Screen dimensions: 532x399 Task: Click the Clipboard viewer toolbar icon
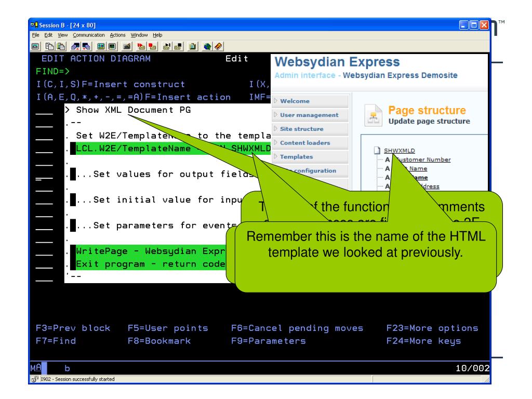pos(193,46)
